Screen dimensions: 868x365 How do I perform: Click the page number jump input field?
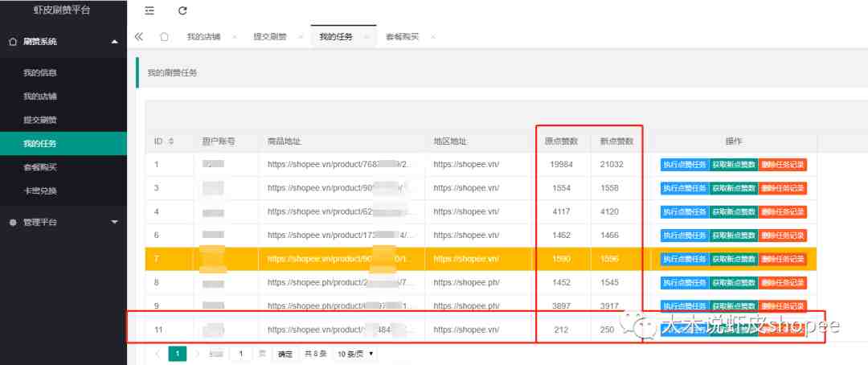pyautogui.click(x=240, y=353)
